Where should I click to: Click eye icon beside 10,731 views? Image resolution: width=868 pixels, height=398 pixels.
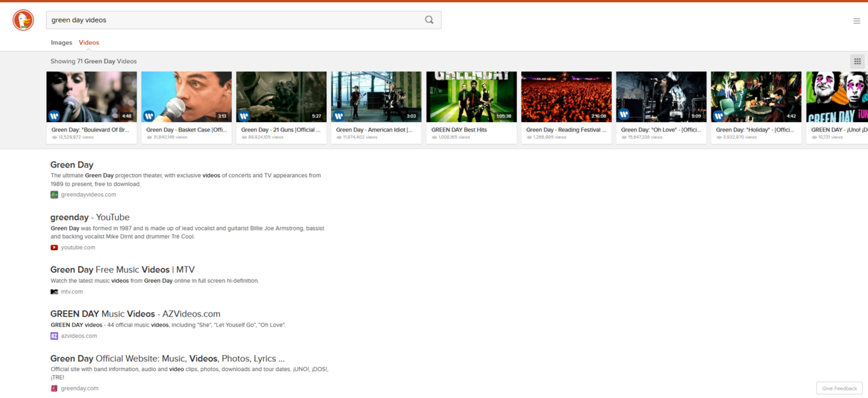point(814,137)
